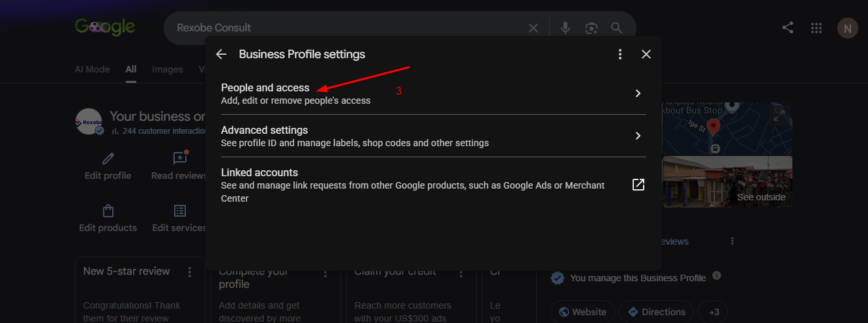Open the See outside street view photo
Image resolution: width=868 pixels, height=323 pixels.
pyautogui.click(x=727, y=181)
